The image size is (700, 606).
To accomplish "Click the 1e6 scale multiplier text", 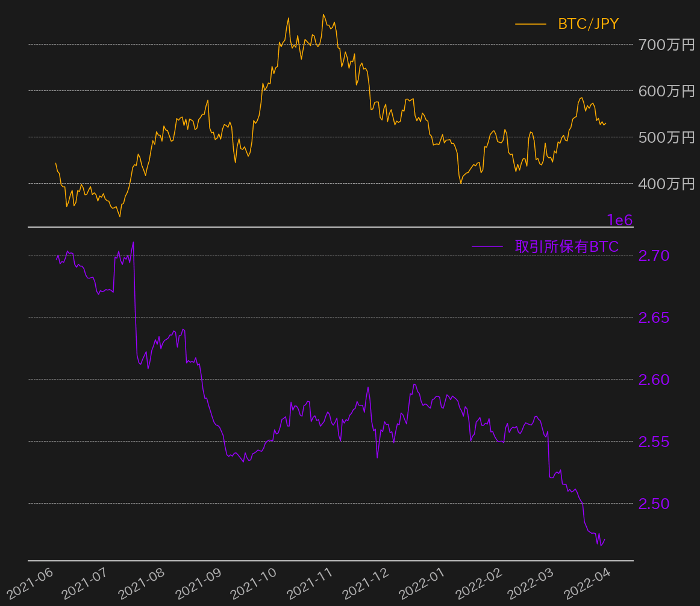I will click(619, 220).
